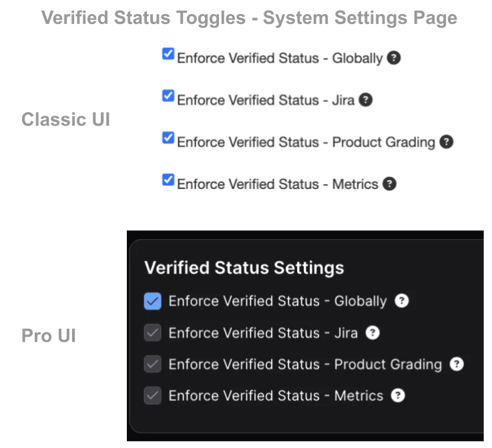Click 'Enforce Verified Status - Product Grading' text in dark panel
The width and height of the screenshot is (492, 448).
pyautogui.click(x=305, y=365)
